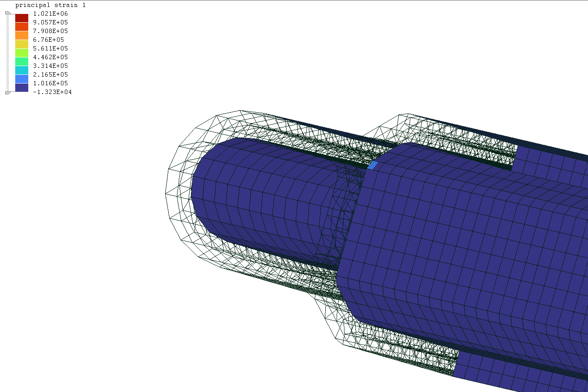
Task: Click the 9.057E+05 legend value
Action: coord(50,22)
